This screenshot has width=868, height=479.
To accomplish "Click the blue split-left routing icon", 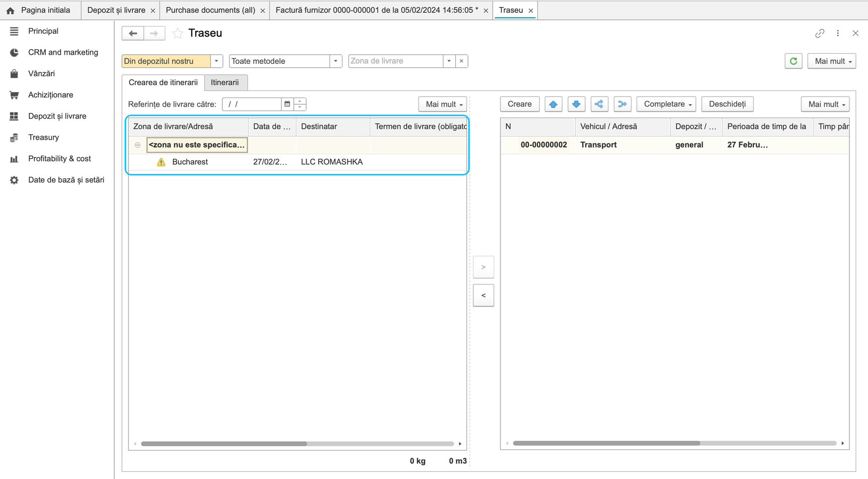I will pyautogui.click(x=599, y=104).
